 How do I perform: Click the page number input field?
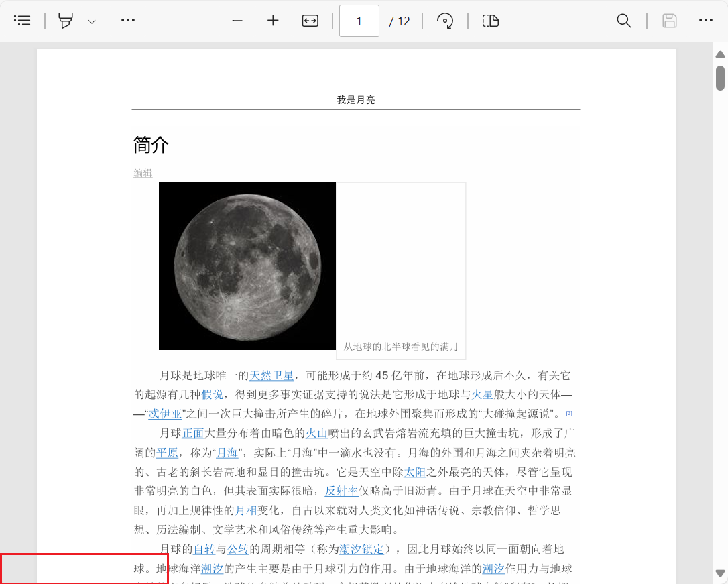click(359, 21)
